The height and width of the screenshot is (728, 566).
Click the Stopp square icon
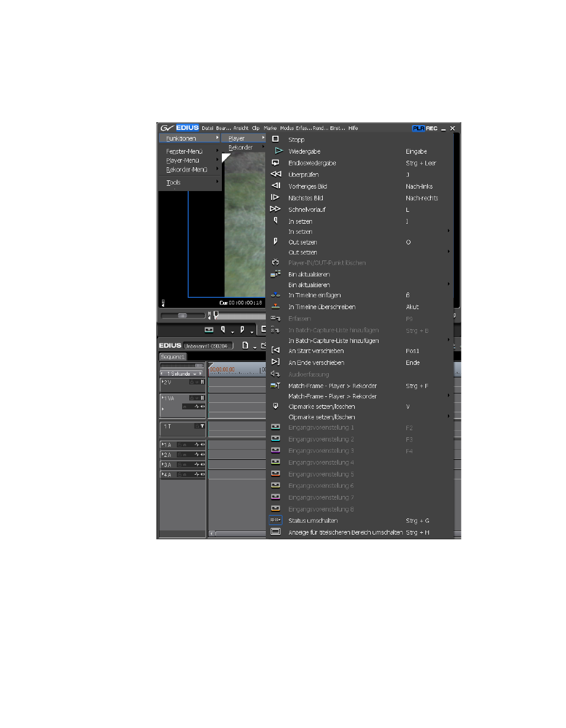pos(275,139)
